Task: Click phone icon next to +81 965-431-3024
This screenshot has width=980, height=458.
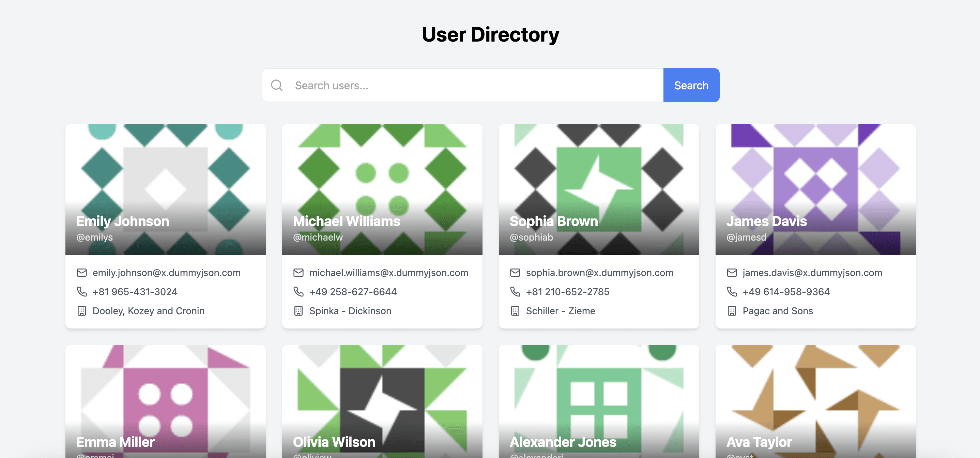Action: tap(81, 292)
